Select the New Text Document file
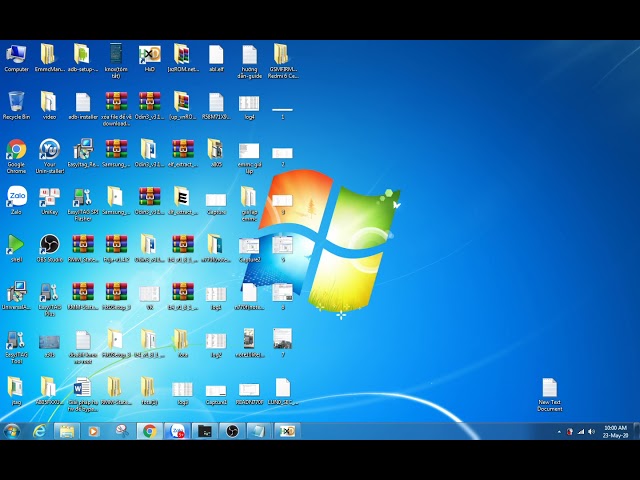640x480 pixels. (x=549, y=395)
